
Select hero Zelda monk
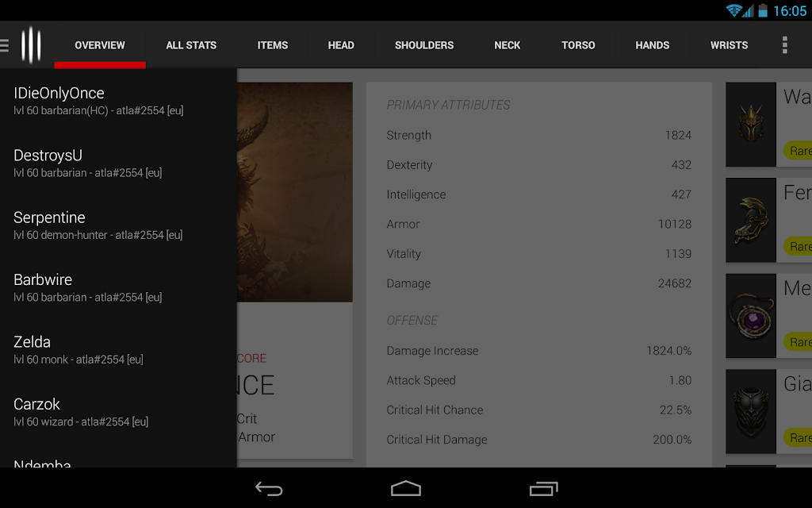[x=118, y=349]
